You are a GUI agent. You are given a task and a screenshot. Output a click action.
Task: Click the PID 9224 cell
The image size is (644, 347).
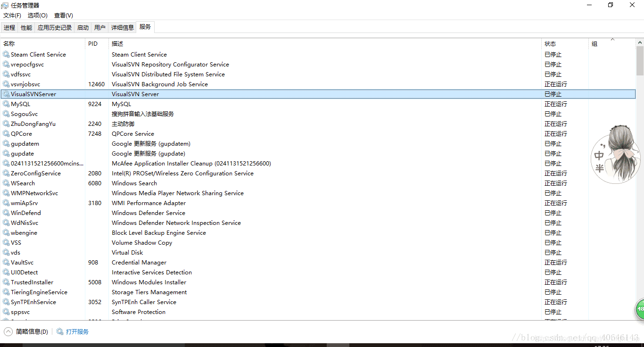(95, 104)
